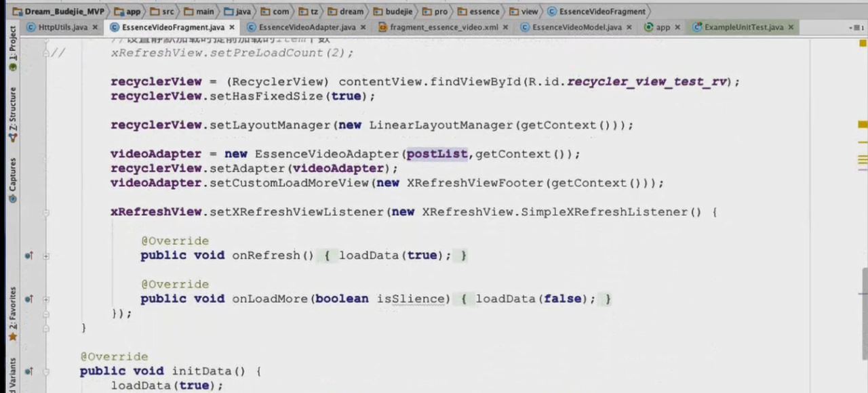Viewport: 868px width, 393px height.
Task: Click the pro package breadcrumb
Action: pyautogui.click(x=435, y=12)
